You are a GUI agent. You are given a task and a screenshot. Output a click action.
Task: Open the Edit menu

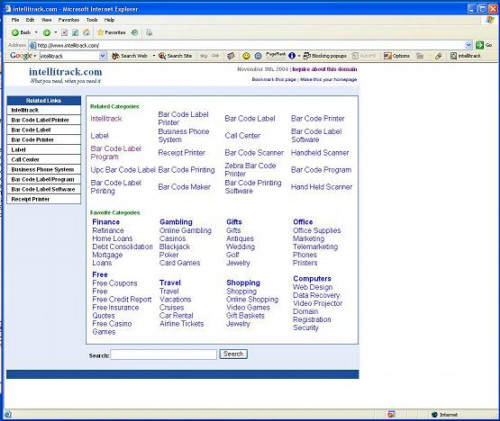point(30,20)
